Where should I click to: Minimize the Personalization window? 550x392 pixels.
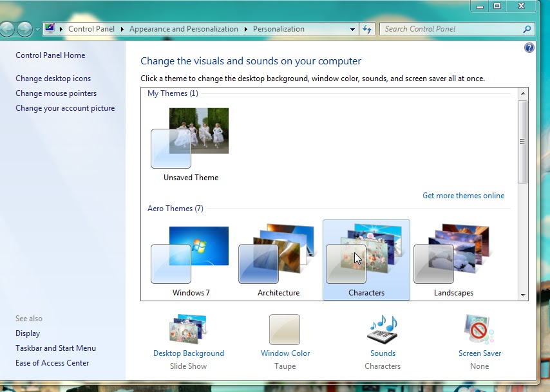[x=480, y=6]
